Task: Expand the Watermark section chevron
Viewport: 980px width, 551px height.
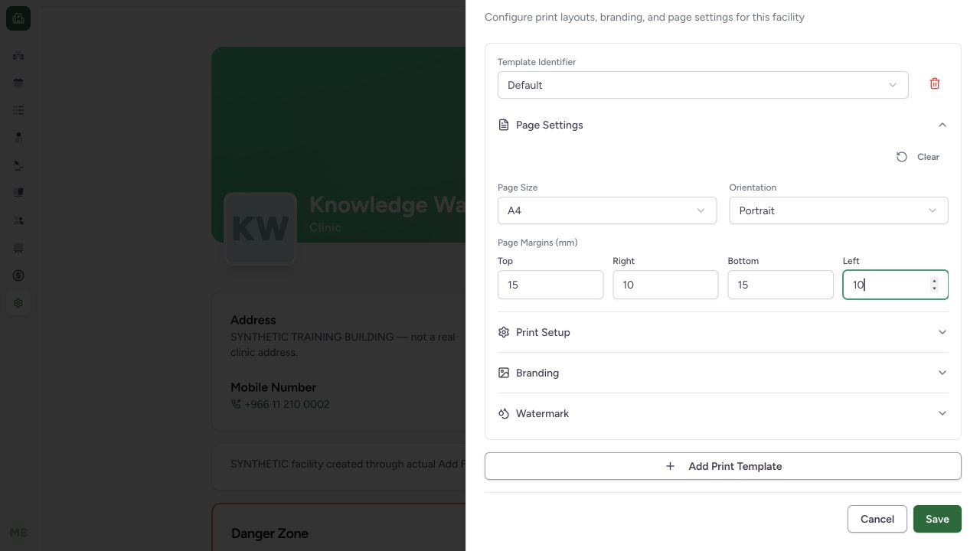Action: coord(942,413)
